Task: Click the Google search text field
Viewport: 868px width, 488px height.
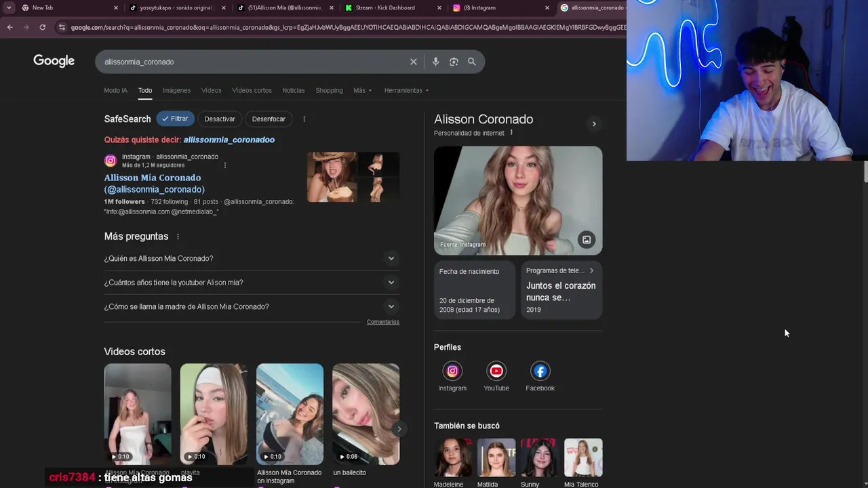Action: pyautogui.click(x=251, y=62)
